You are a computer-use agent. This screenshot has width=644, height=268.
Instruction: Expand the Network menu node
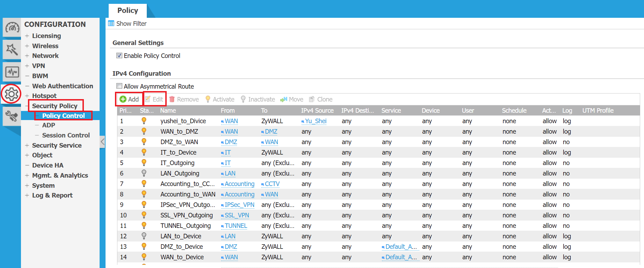coord(27,56)
